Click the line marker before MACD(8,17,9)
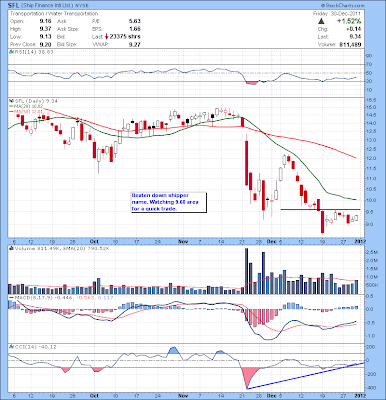386x400 pixels. pos(11,297)
